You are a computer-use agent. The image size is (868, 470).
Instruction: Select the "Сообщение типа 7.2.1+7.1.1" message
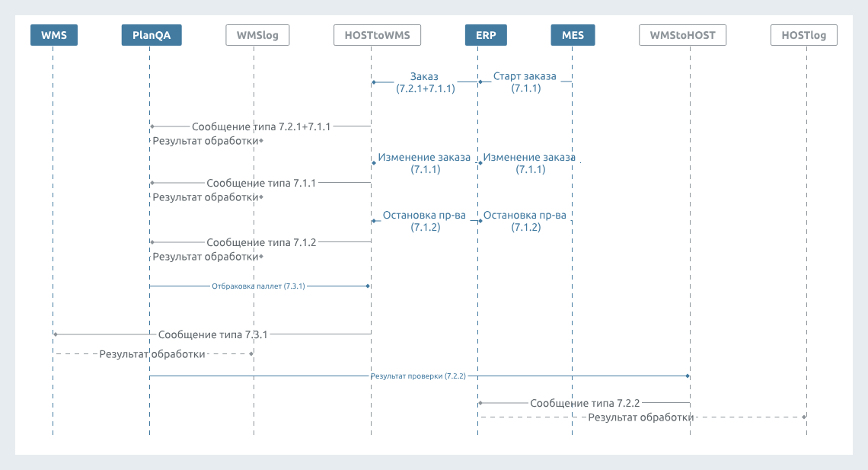(x=261, y=126)
